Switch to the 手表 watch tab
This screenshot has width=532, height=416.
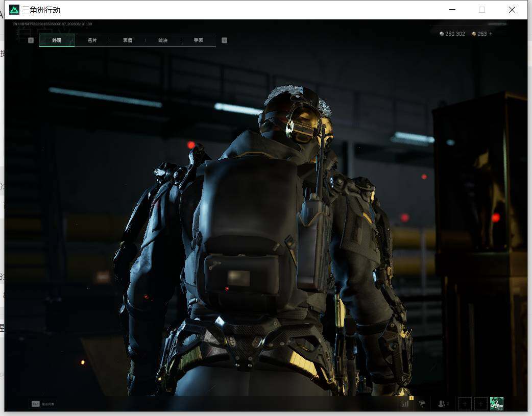pos(199,40)
